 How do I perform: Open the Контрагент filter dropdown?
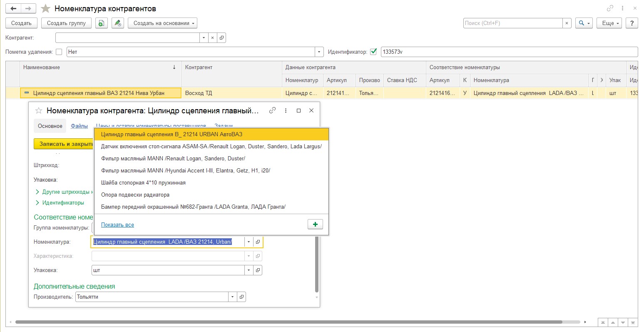(x=204, y=38)
